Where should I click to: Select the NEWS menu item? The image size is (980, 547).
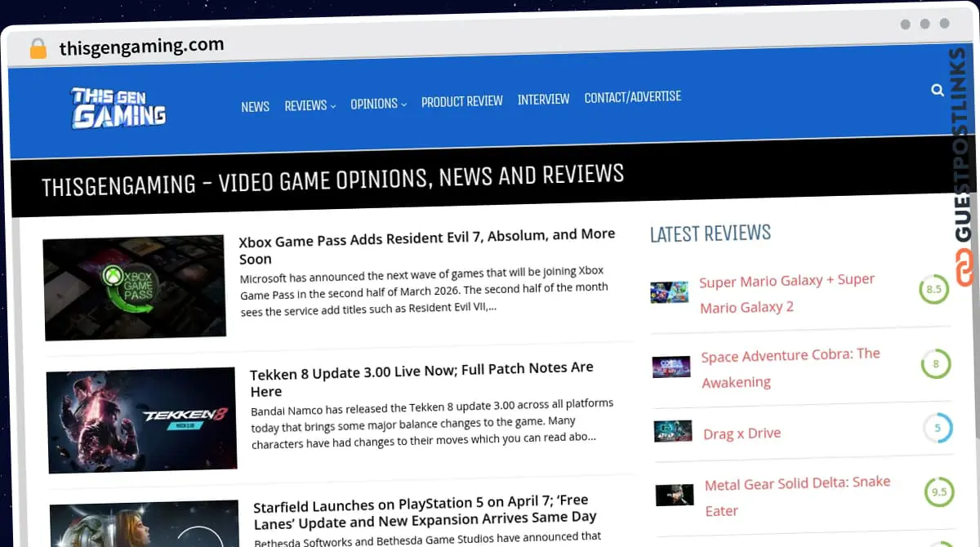[255, 106]
